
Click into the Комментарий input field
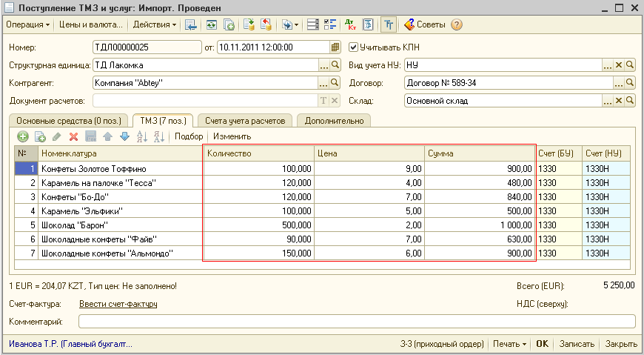[356, 322]
